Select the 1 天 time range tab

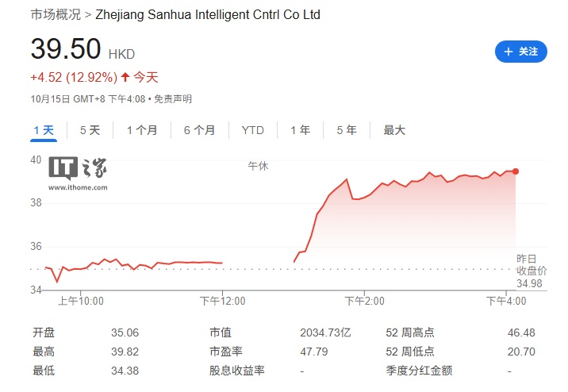click(44, 130)
